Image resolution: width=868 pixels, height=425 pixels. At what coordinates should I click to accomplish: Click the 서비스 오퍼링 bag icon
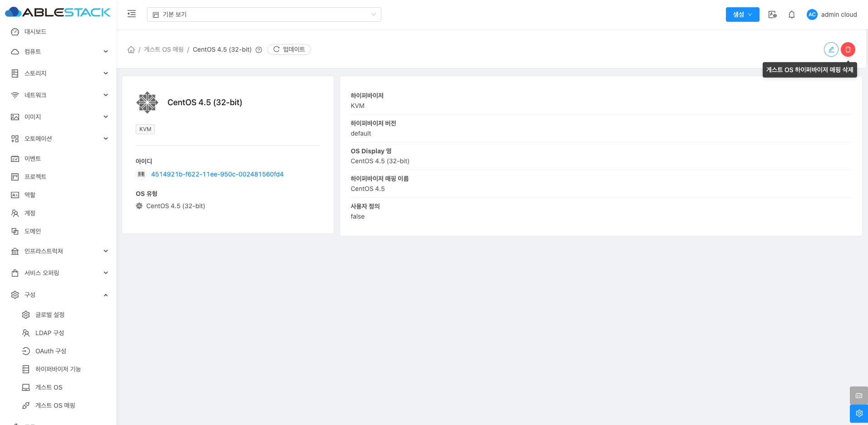pos(15,273)
